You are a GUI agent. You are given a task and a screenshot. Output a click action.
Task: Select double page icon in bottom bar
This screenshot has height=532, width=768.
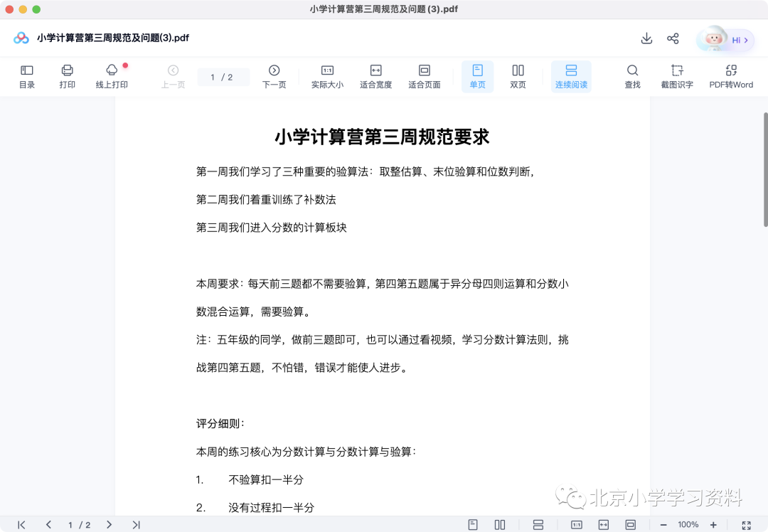500,525
